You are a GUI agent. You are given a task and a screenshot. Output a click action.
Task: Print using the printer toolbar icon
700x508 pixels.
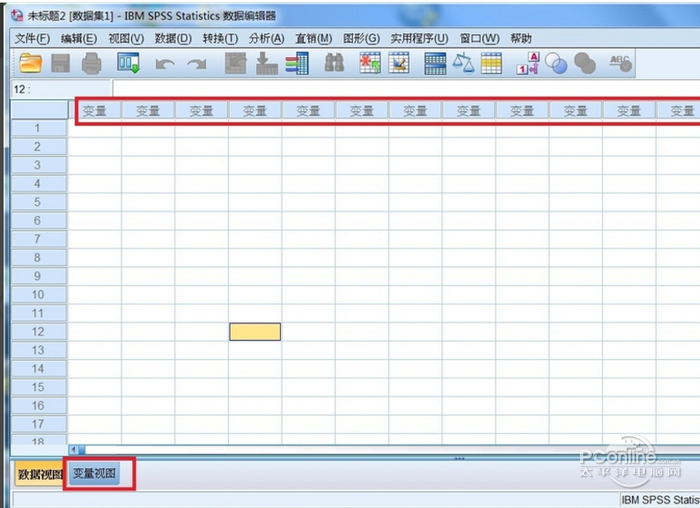(x=92, y=63)
